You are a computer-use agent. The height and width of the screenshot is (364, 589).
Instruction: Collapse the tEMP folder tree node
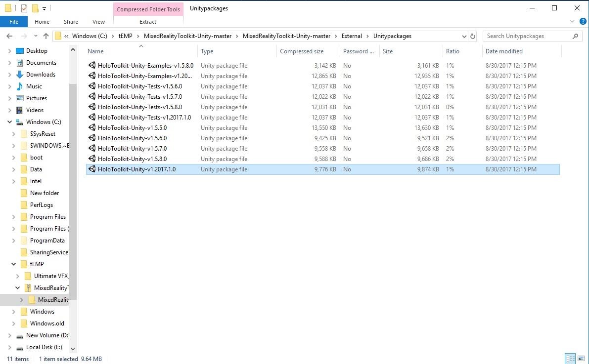pyautogui.click(x=13, y=264)
